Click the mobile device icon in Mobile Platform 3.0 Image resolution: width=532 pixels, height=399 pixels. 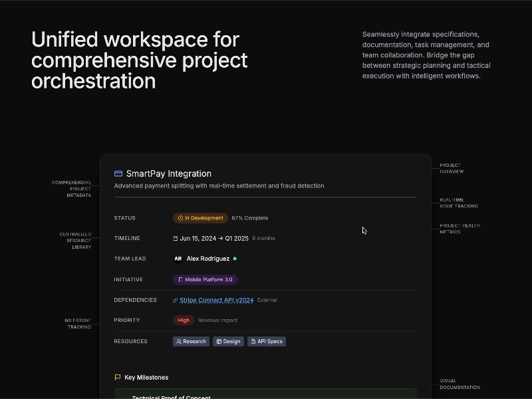[x=180, y=279]
